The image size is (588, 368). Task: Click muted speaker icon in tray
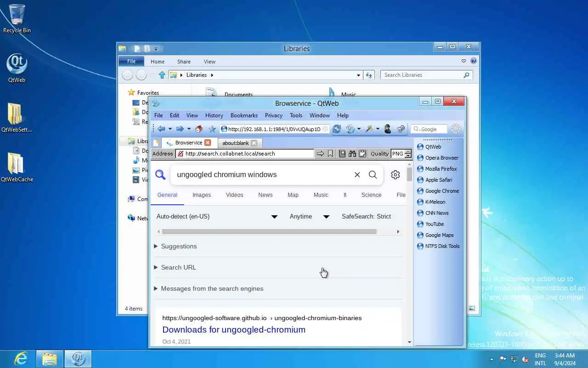525,359
